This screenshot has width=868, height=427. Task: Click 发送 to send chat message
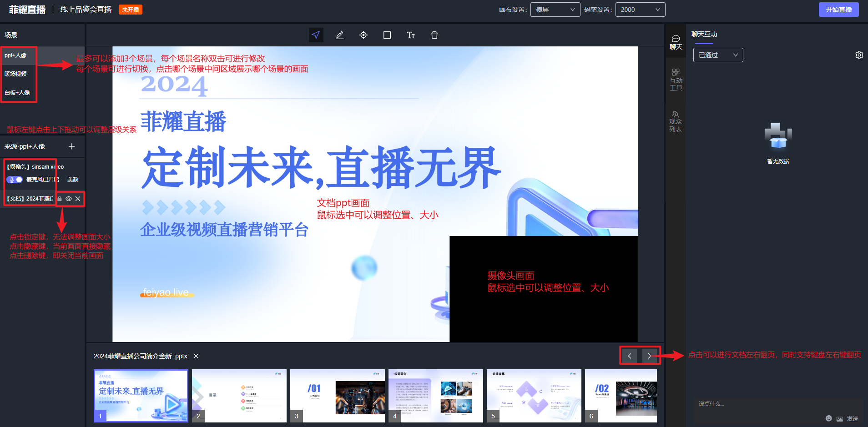[x=852, y=418]
